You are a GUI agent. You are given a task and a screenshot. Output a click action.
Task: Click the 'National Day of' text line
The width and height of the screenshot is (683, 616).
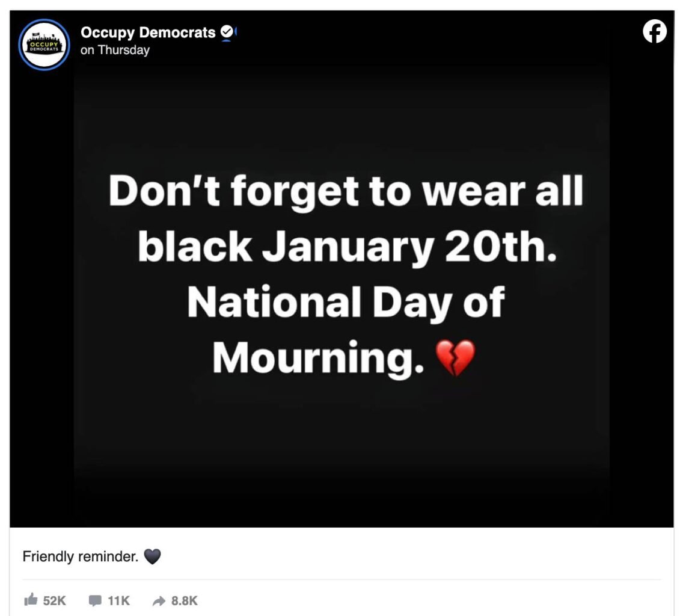point(346,302)
